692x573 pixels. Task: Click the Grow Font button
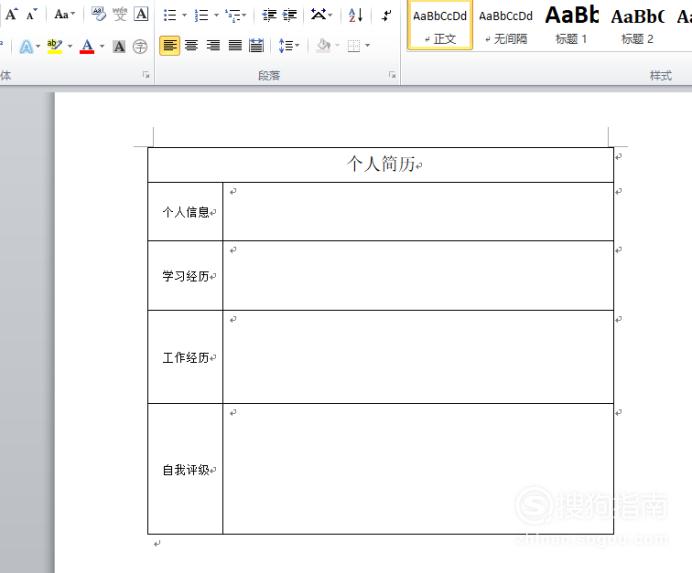pos(11,15)
